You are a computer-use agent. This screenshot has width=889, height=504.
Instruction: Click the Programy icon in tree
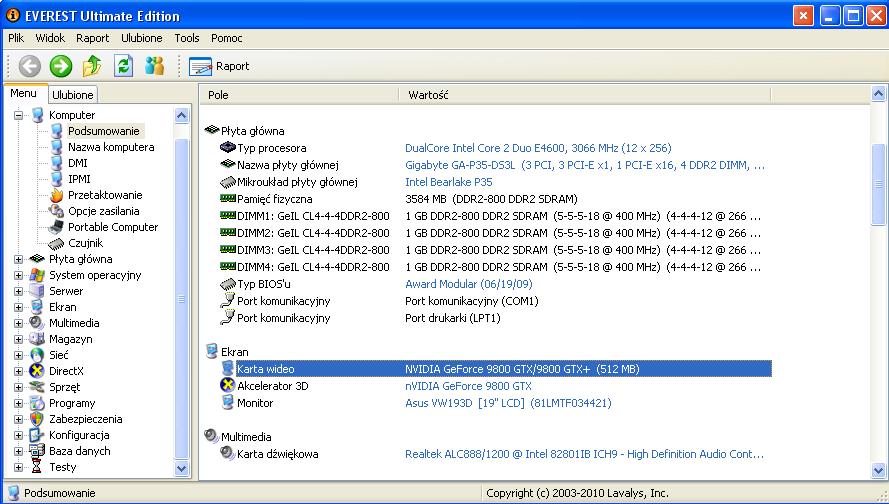pos(37,403)
